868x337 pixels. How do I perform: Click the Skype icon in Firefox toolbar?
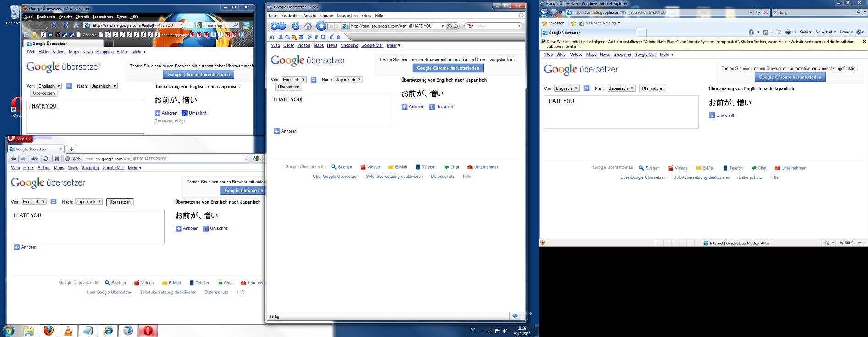pos(247,25)
